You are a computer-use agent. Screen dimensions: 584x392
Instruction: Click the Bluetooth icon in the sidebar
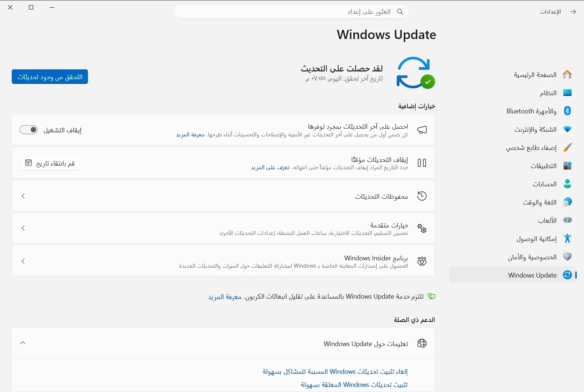click(567, 111)
